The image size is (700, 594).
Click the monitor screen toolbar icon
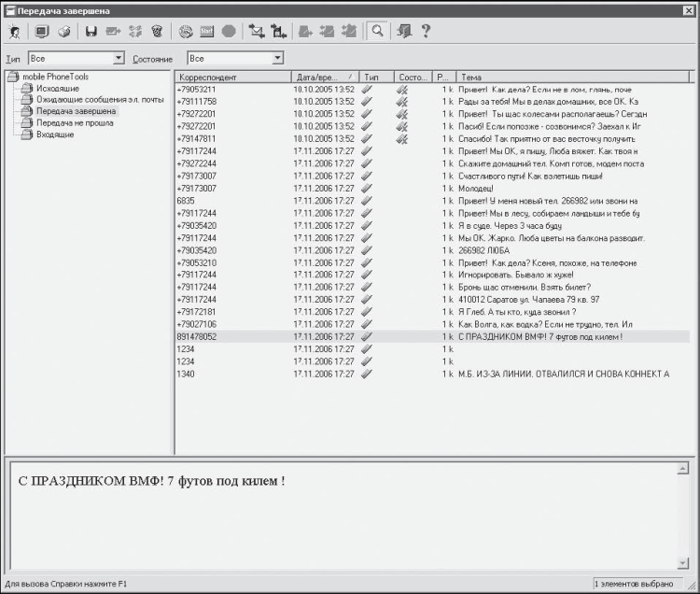pyautogui.click(x=42, y=31)
